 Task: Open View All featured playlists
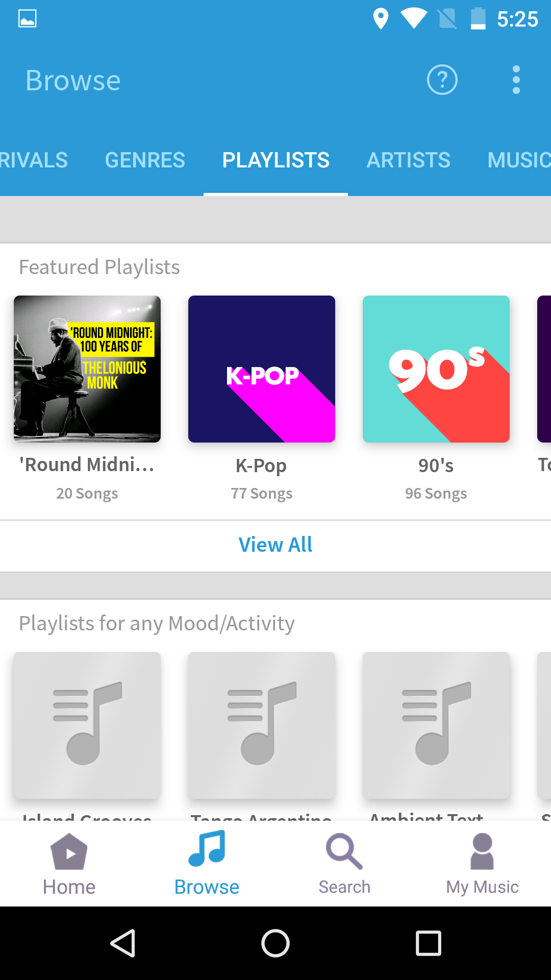coord(275,544)
